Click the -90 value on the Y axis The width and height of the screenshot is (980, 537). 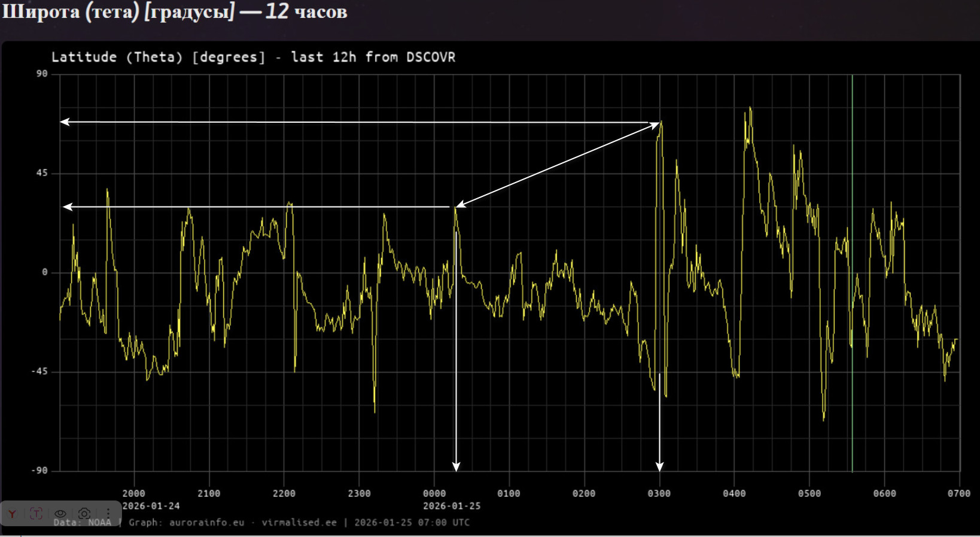(39, 471)
